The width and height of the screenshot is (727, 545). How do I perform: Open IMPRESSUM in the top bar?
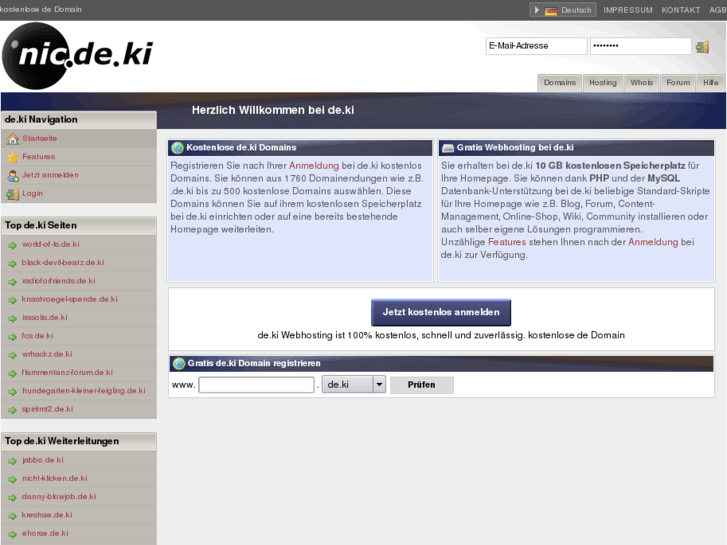tap(628, 10)
